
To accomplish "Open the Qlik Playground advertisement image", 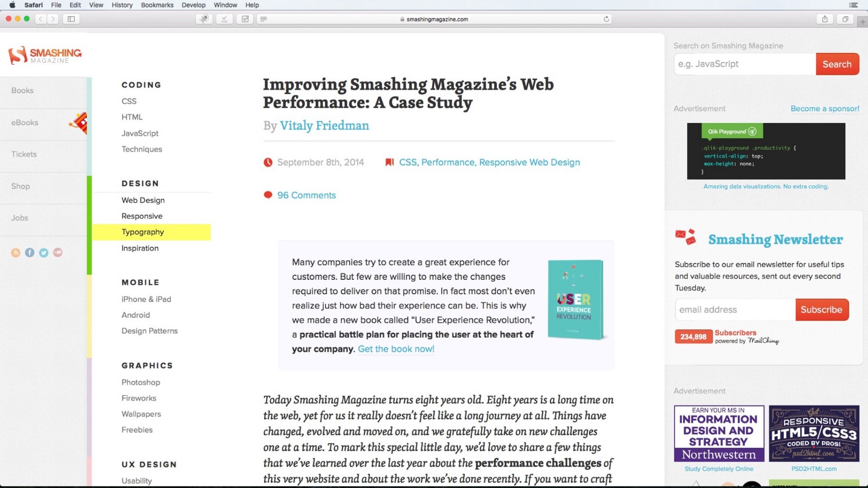I will pyautogui.click(x=766, y=151).
